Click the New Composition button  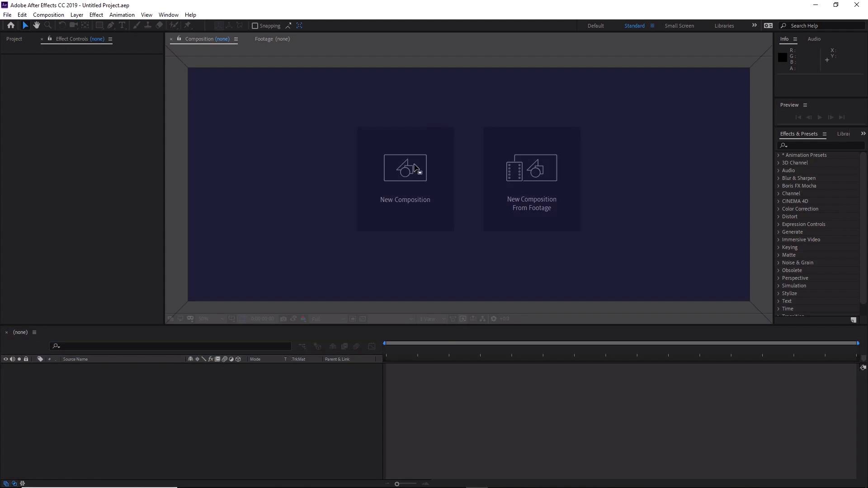pos(405,179)
